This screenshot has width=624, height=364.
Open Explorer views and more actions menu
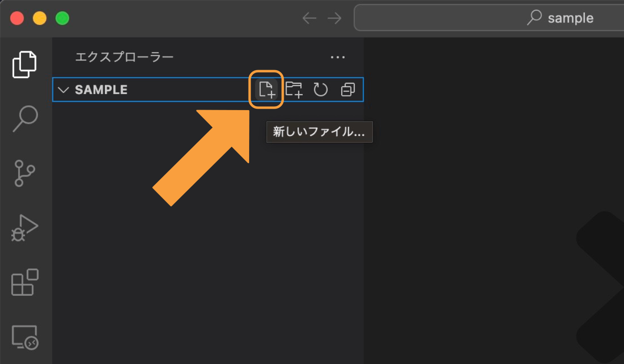338,57
